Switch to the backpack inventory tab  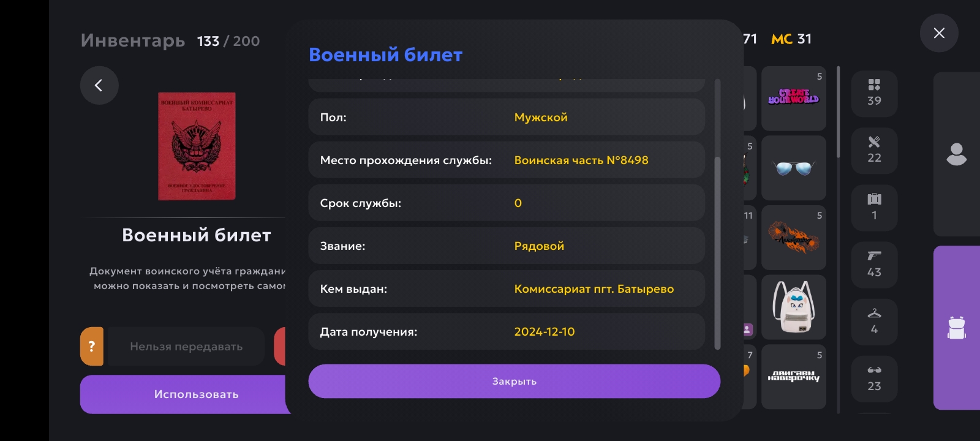pyautogui.click(x=956, y=328)
